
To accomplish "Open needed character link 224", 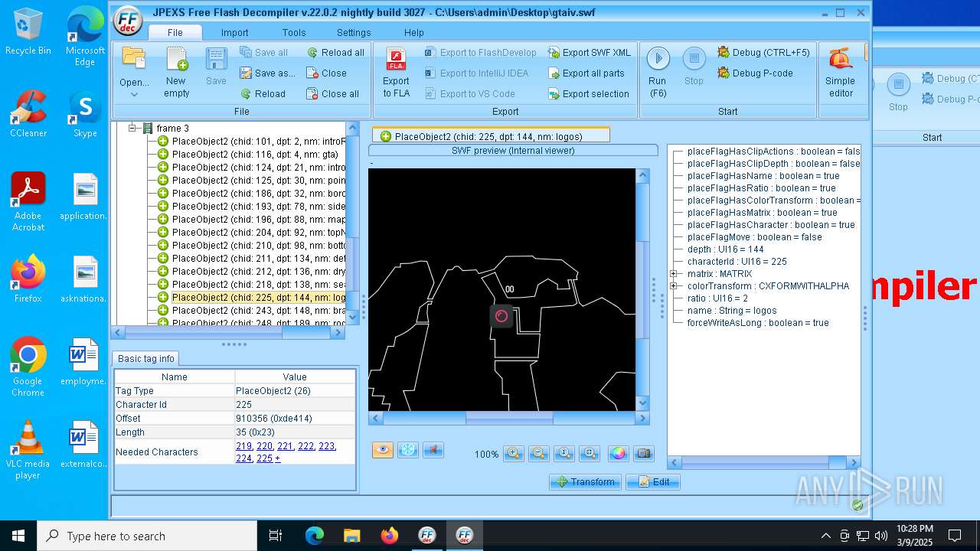I will [243, 458].
